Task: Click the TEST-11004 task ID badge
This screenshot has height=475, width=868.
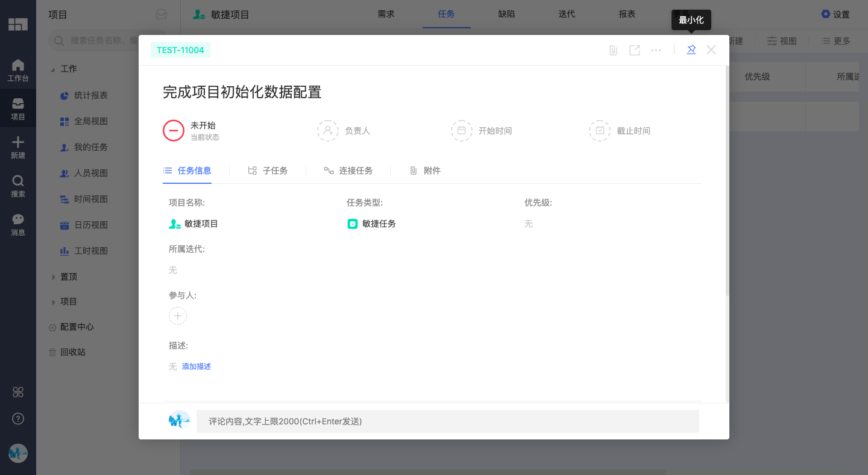Action: pos(180,50)
